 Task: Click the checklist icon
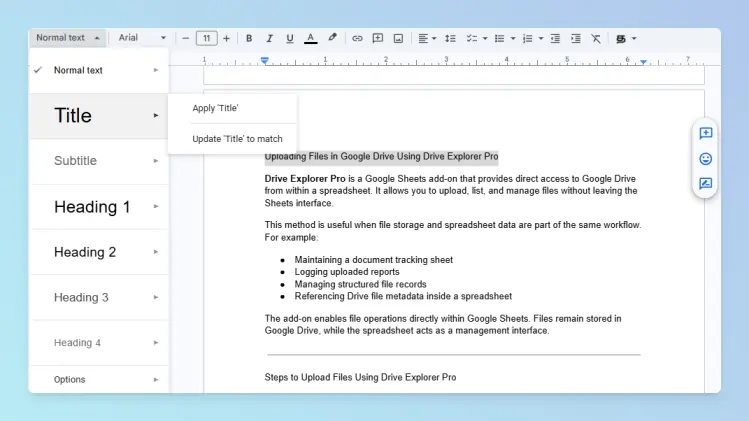pos(471,38)
